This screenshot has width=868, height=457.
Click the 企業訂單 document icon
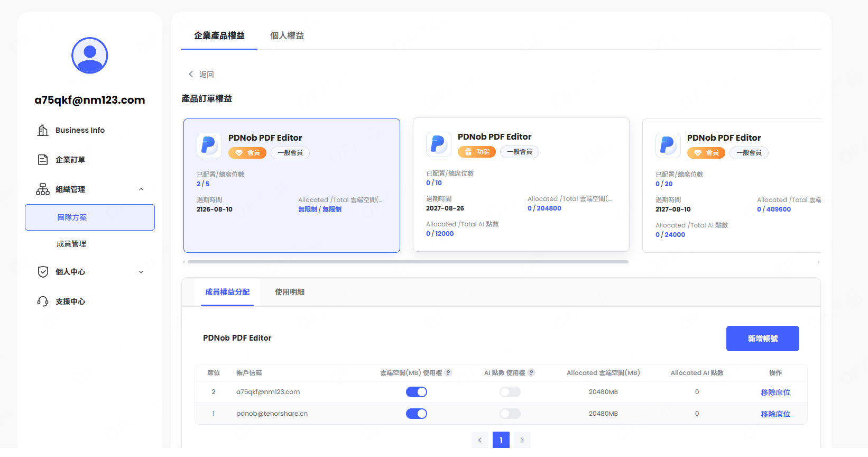click(x=43, y=160)
